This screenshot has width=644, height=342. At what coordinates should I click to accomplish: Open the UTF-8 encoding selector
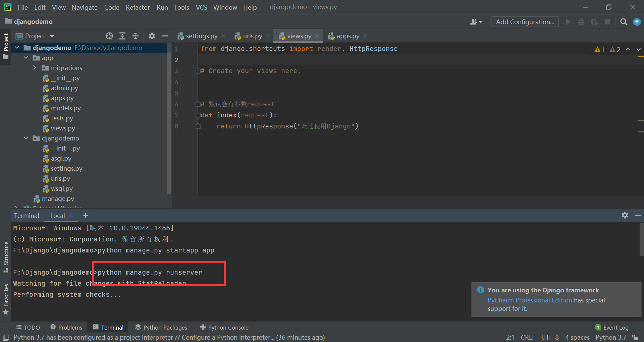(x=550, y=337)
